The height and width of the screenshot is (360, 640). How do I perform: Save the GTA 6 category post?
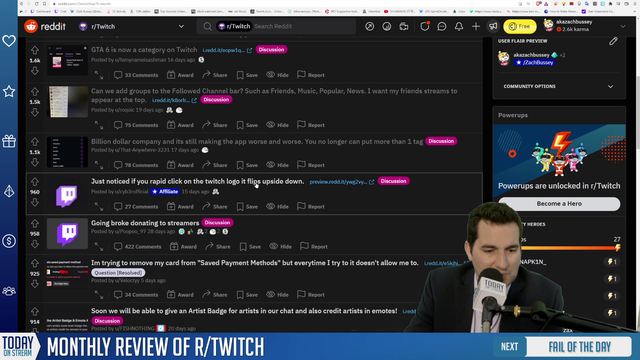(247, 75)
